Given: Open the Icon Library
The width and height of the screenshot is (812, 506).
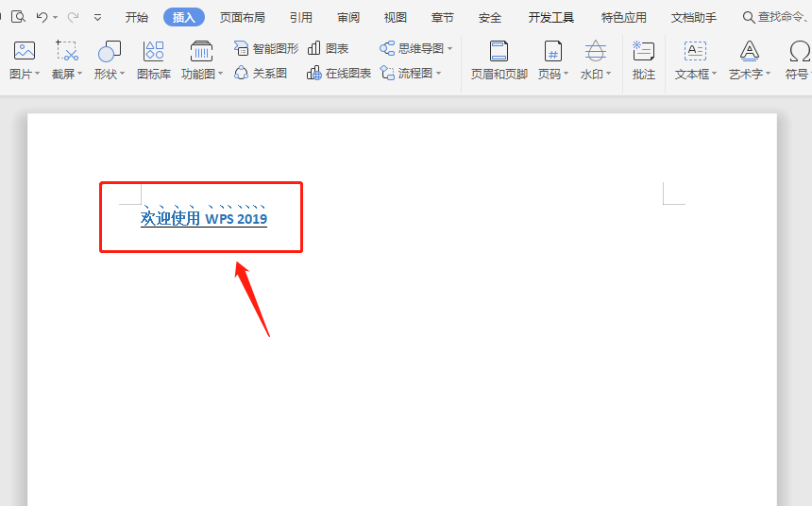Looking at the screenshot, I should tap(154, 60).
